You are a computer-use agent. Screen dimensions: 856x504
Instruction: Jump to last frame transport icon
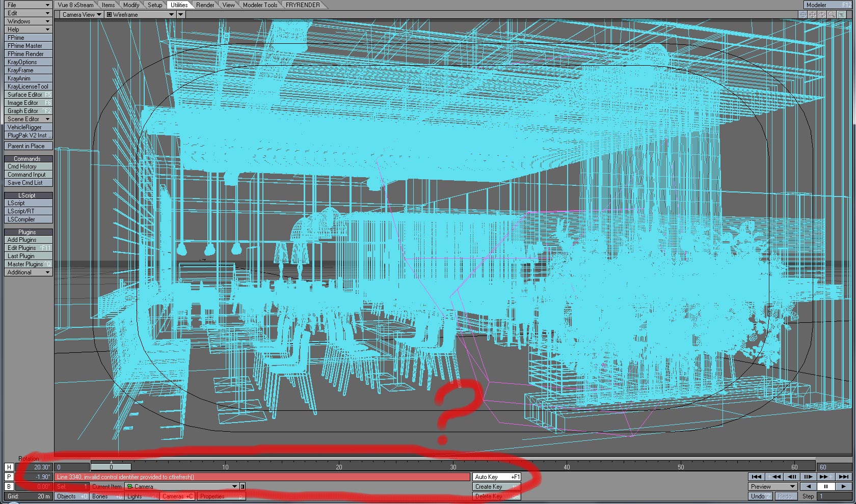[x=843, y=477]
